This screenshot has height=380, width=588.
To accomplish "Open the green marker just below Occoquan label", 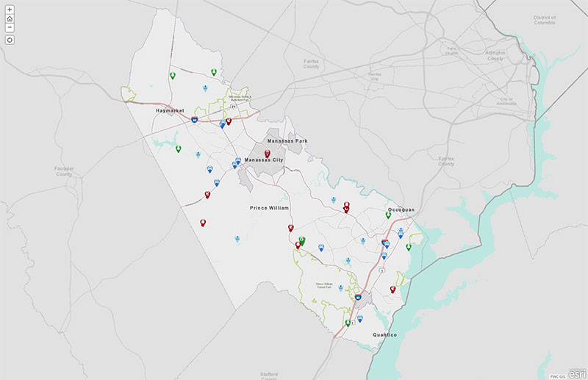I will (x=389, y=215).
